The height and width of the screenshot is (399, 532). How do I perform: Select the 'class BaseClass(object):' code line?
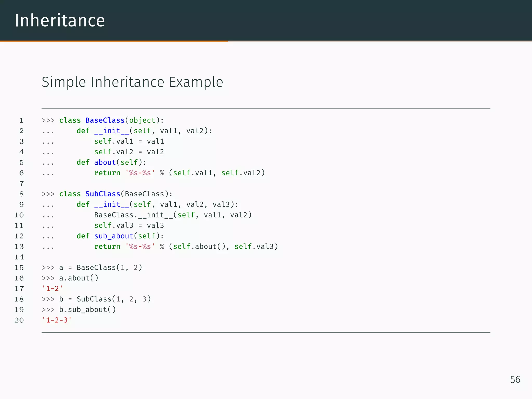pyautogui.click(x=103, y=120)
